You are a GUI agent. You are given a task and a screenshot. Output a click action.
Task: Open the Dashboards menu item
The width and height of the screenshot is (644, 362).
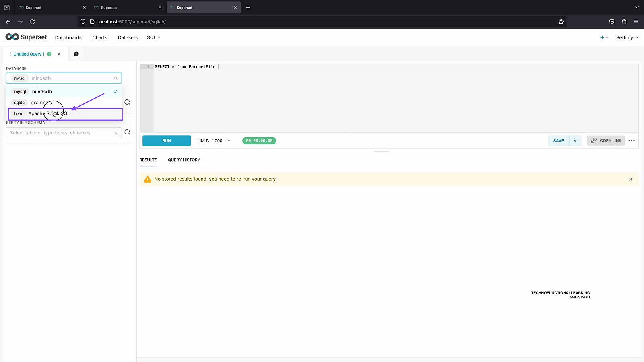[68, 37]
